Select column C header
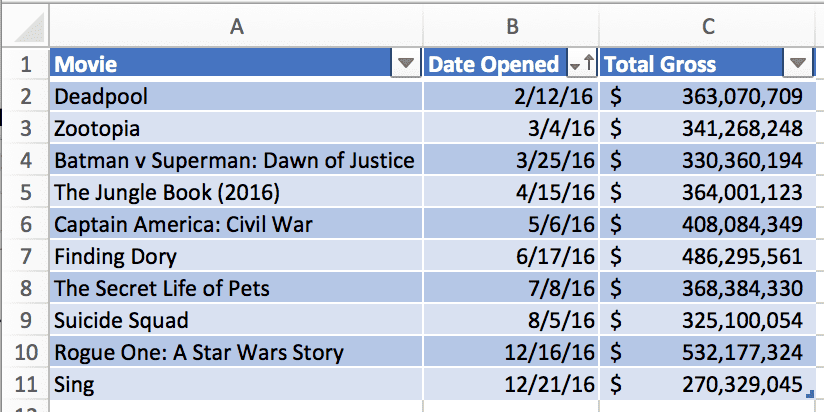This screenshot has height=412, width=824. [708, 26]
